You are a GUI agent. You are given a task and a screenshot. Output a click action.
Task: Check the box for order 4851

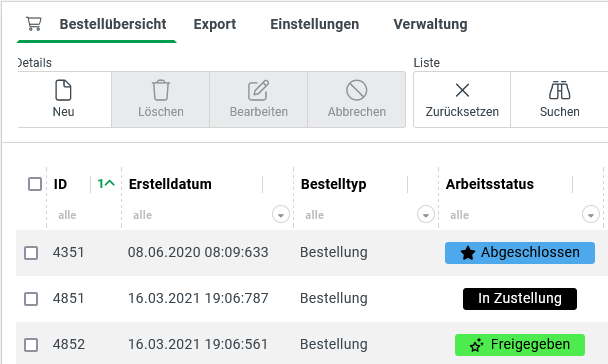pyautogui.click(x=31, y=299)
